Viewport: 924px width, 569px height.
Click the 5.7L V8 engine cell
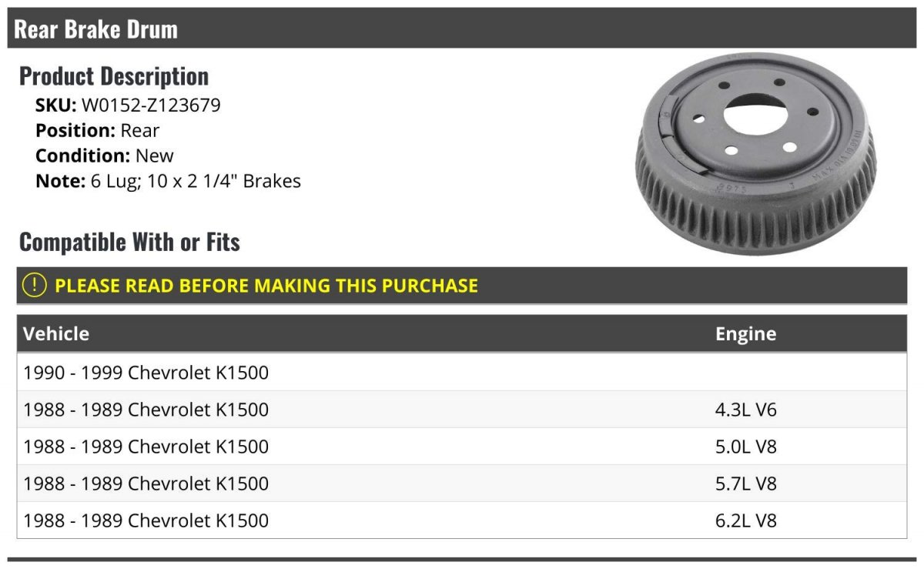coord(746,484)
